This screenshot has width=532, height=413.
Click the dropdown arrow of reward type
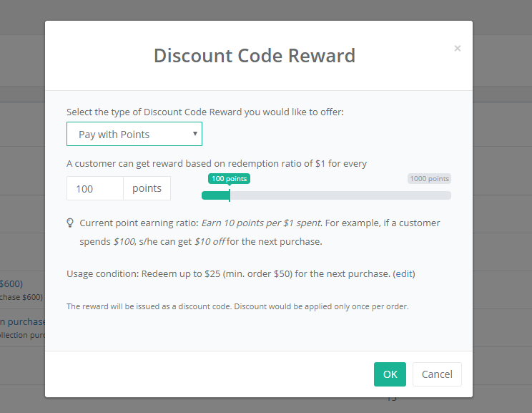point(195,133)
